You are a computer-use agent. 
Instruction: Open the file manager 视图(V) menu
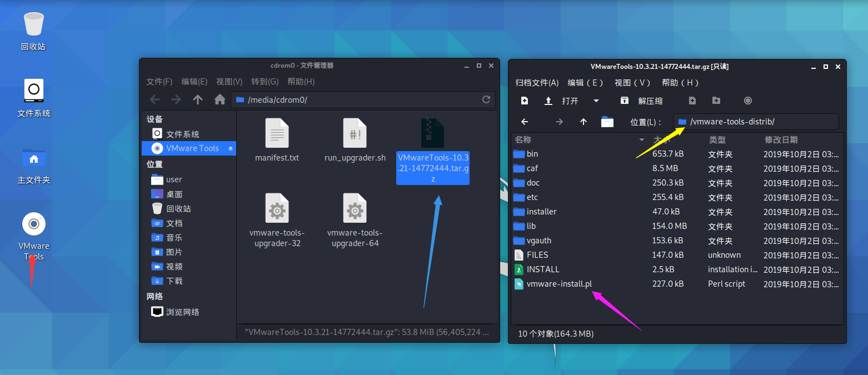point(230,82)
